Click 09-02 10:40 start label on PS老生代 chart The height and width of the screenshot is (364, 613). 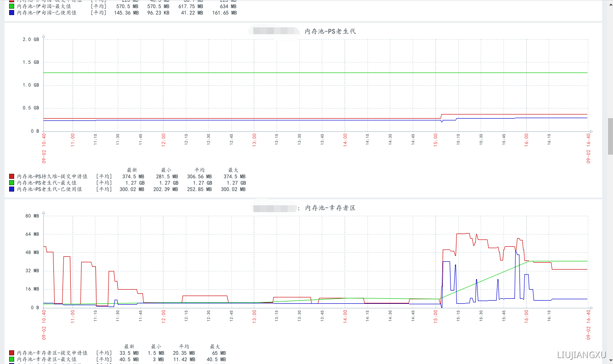44,148
